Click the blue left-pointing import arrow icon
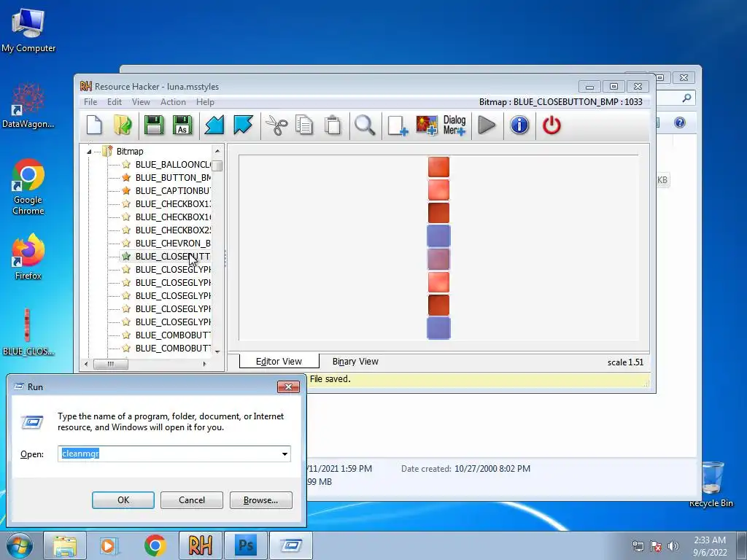This screenshot has height=560, width=747. (x=214, y=125)
